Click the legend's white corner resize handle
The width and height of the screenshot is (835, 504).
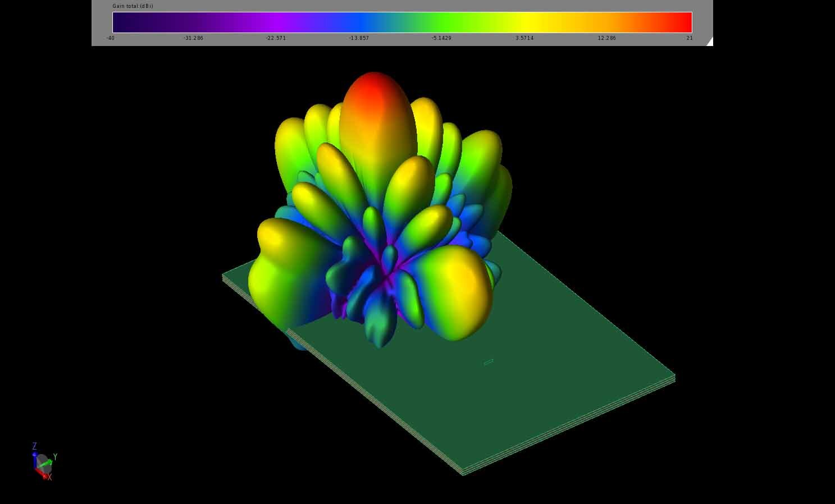click(709, 42)
